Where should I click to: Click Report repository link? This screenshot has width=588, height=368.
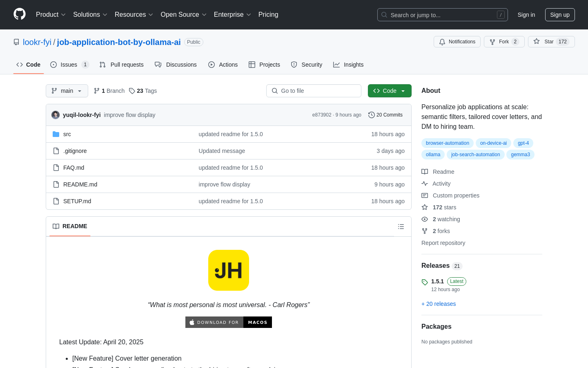[x=443, y=243]
